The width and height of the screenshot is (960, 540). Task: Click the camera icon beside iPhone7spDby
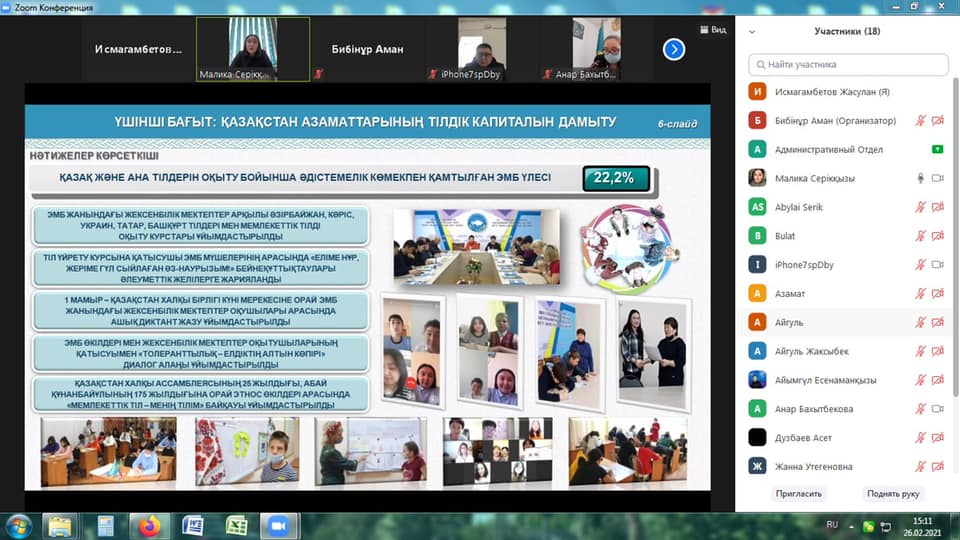click(x=938, y=265)
